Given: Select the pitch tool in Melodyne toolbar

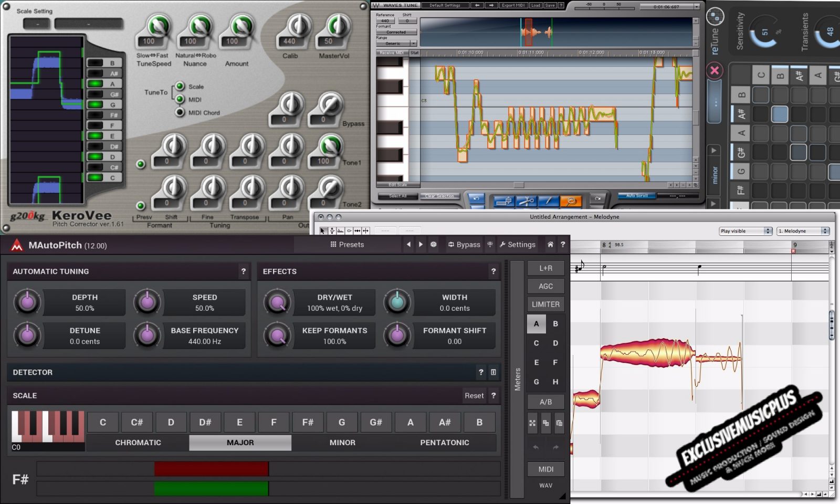Looking at the screenshot, I should (332, 230).
